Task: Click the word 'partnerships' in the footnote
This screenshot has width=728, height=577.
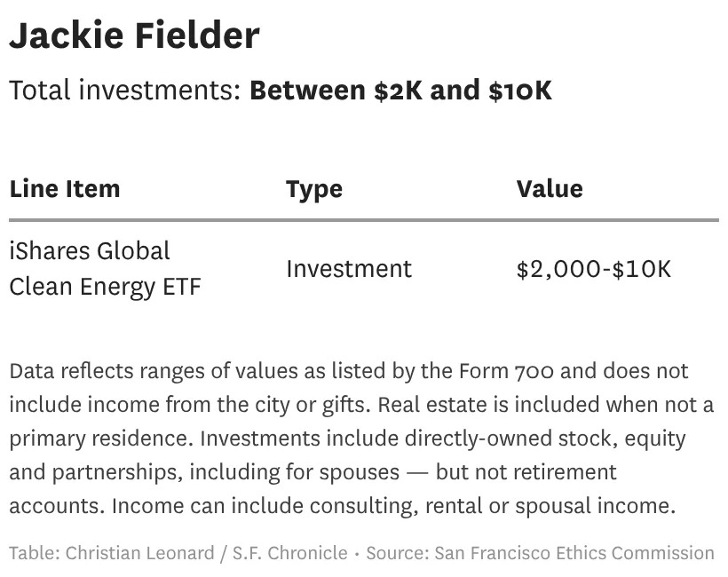Action: [x=118, y=472]
